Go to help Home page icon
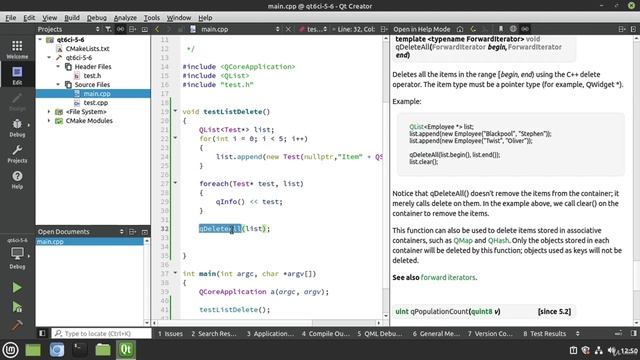 [x=460, y=29]
